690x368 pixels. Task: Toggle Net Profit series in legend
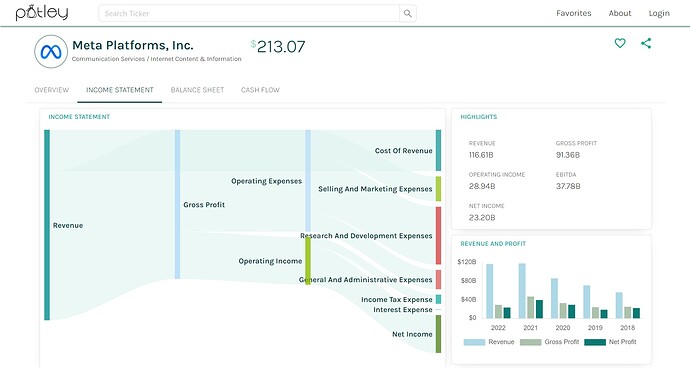click(x=610, y=342)
